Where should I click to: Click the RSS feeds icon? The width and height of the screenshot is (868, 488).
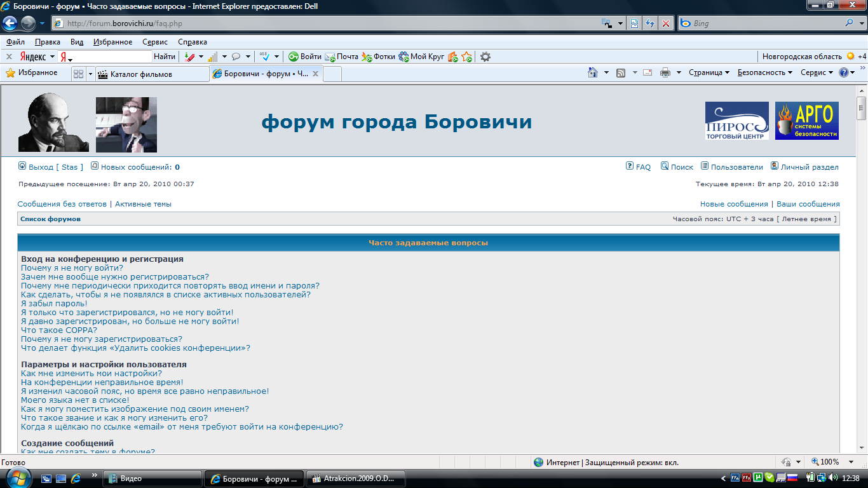click(621, 72)
